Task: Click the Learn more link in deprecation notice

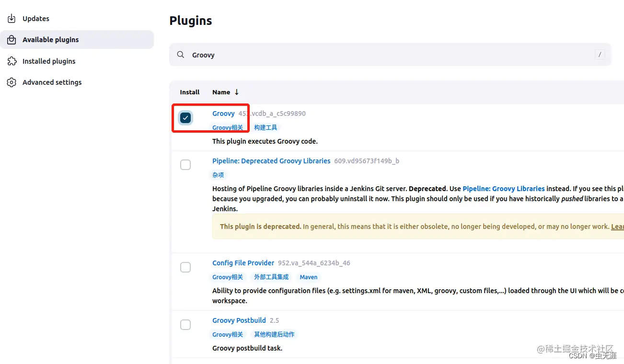Action: tap(617, 227)
